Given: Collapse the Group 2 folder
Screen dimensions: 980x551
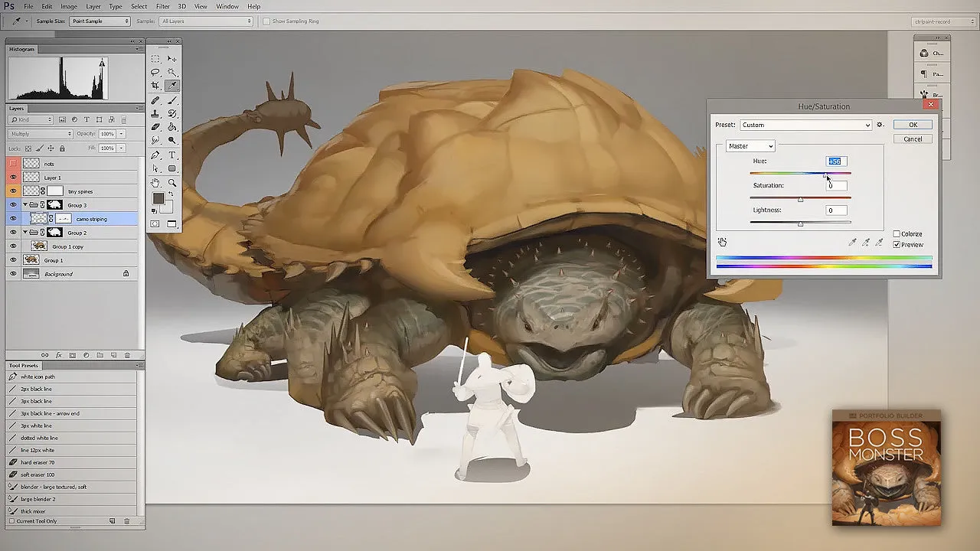Looking at the screenshot, I should (x=25, y=233).
